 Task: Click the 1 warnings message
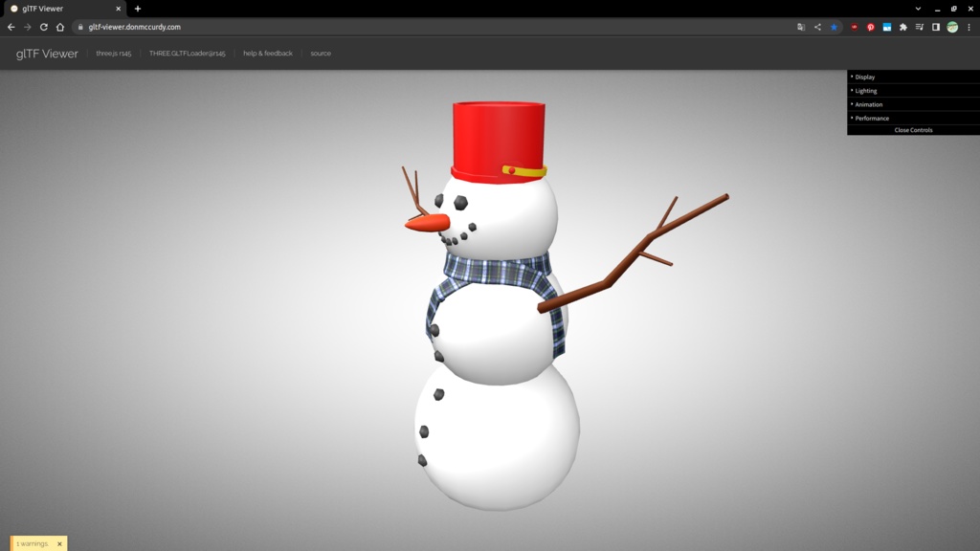coord(32,543)
